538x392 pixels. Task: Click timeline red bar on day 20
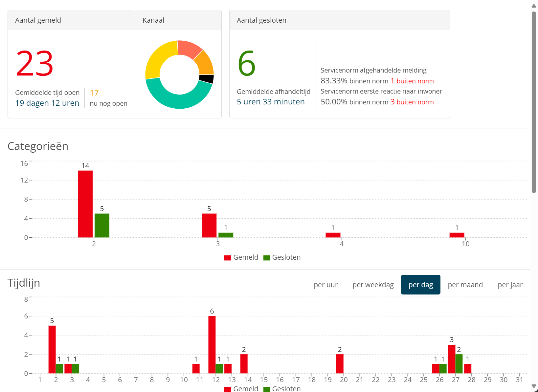[x=340, y=364]
